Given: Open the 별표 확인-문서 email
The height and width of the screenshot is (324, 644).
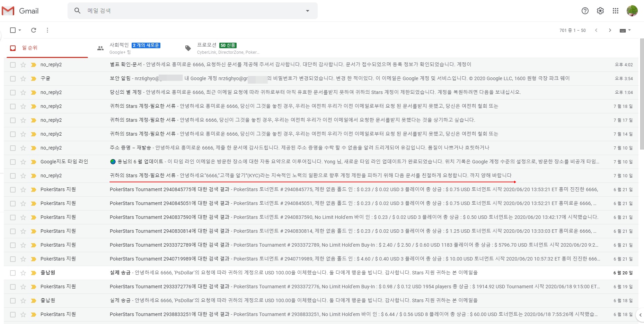Looking at the screenshot, I should point(322,65).
